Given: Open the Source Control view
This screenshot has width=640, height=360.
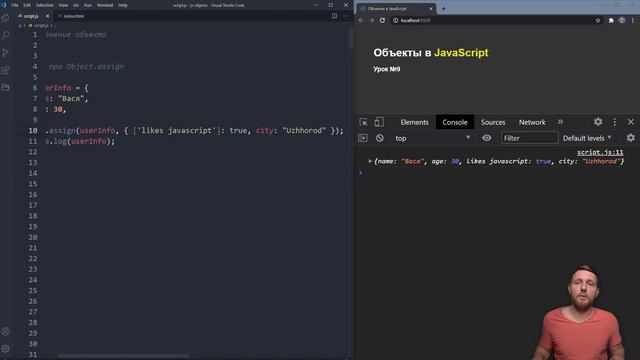Looking at the screenshot, I should point(5,53).
